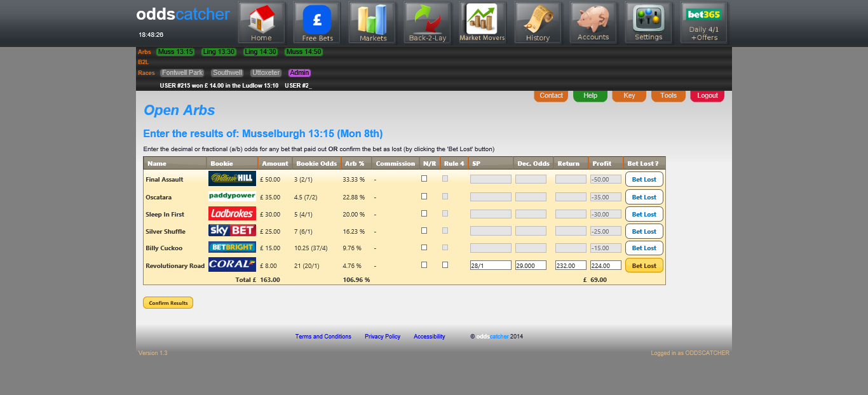Click the Coral bookie logo

coord(232,265)
